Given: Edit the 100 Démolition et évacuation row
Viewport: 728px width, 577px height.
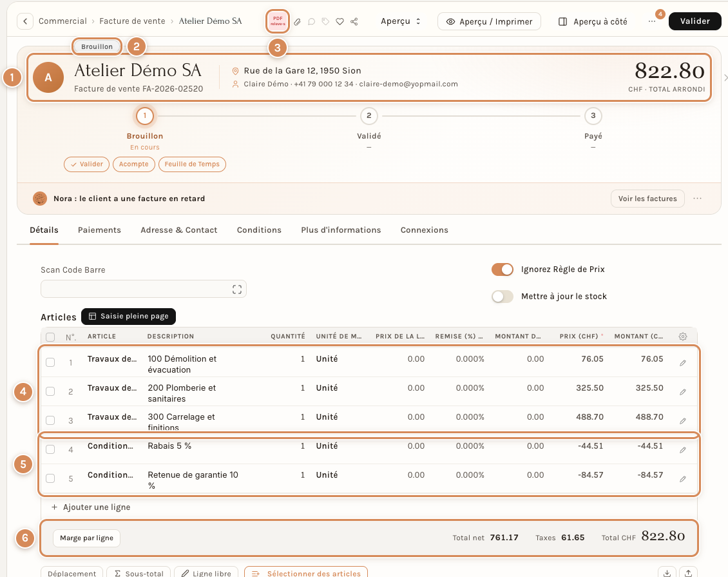Looking at the screenshot, I should (682, 364).
